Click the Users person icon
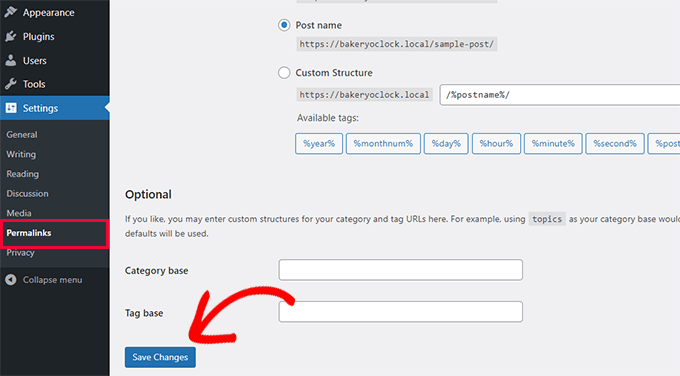The width and height of the screenshot is (680, 376). [11, 60]
